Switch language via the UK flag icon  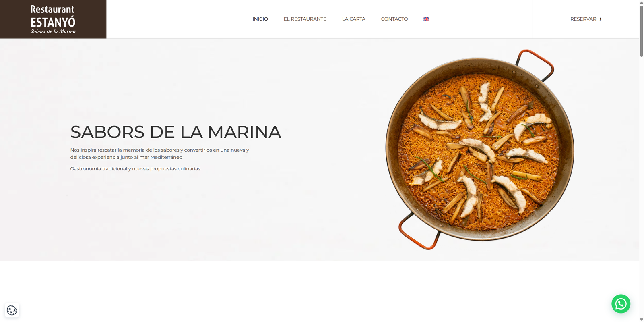pos(426,19)
